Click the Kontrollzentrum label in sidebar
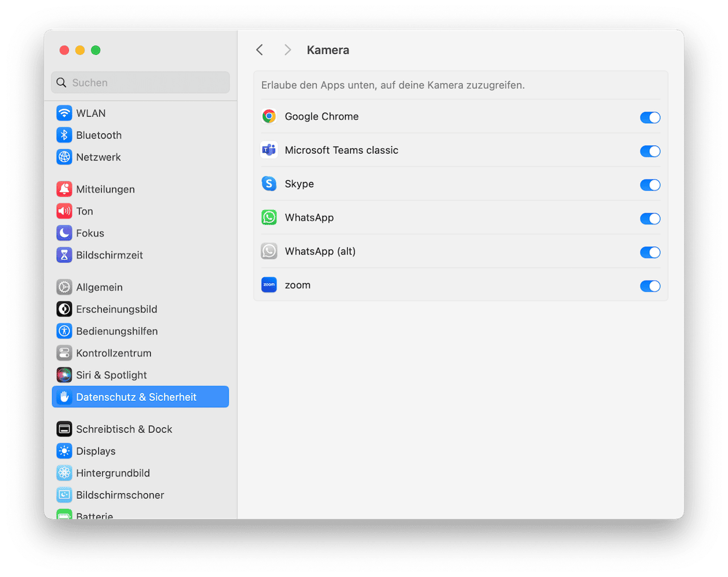The width and height of the screenshot is (728, 577). pos(114,353)
